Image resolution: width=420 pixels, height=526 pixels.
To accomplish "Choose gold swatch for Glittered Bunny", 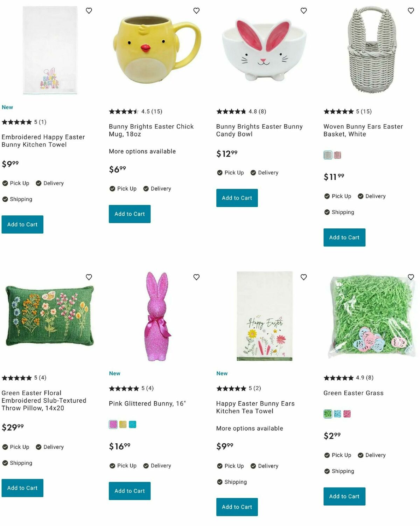I will 123,424.
